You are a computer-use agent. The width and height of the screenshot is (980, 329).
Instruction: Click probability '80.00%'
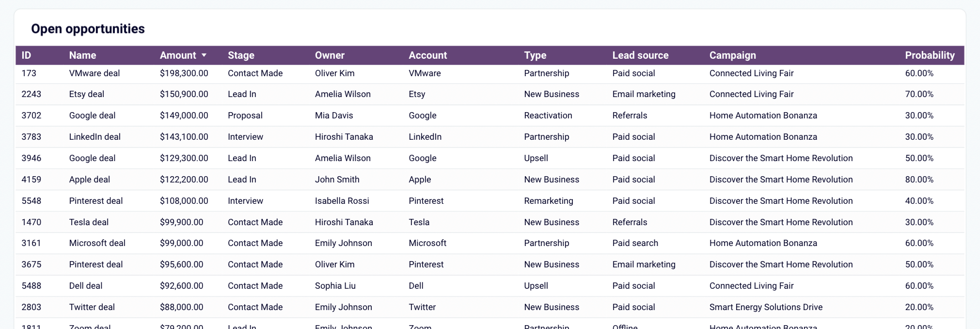coord(919,180)
